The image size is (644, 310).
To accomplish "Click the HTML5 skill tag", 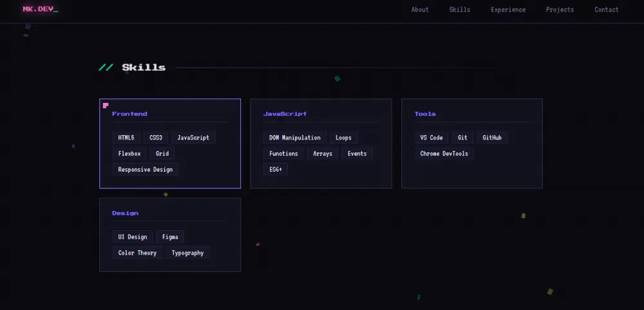I will pyautogui.click(x=126, y=138).
